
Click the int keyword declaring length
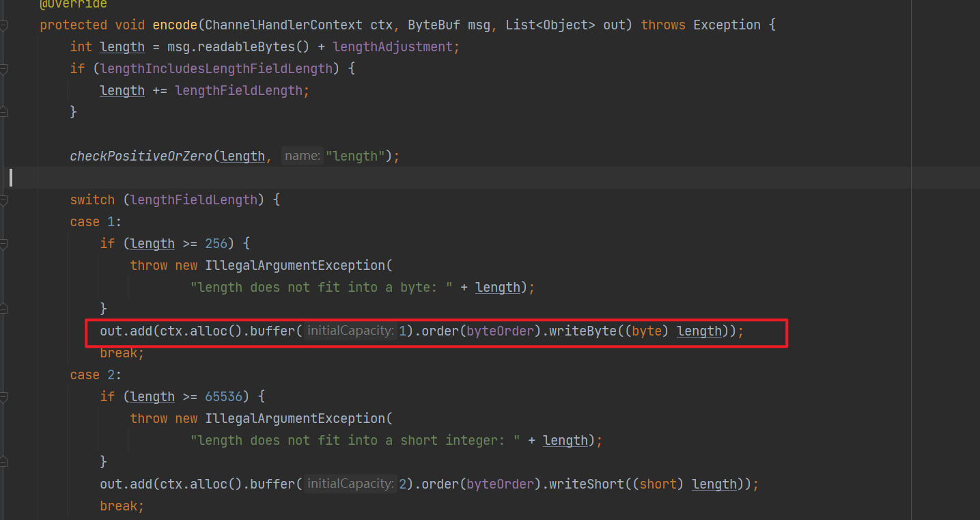[81, 47]
